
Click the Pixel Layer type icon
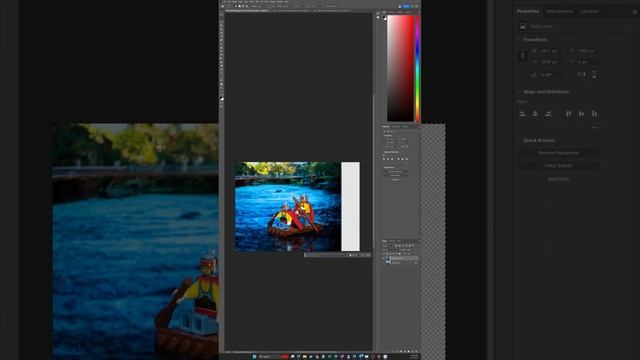coord(523,26)
